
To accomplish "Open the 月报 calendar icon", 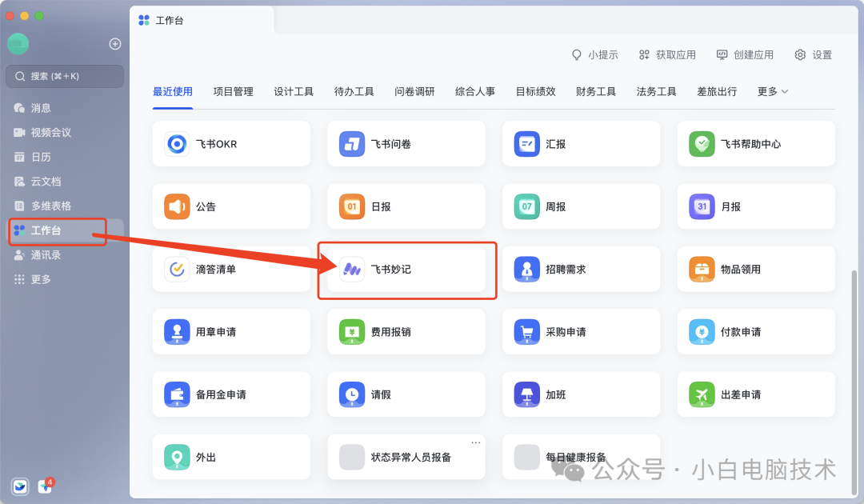I will coord(702,206).
